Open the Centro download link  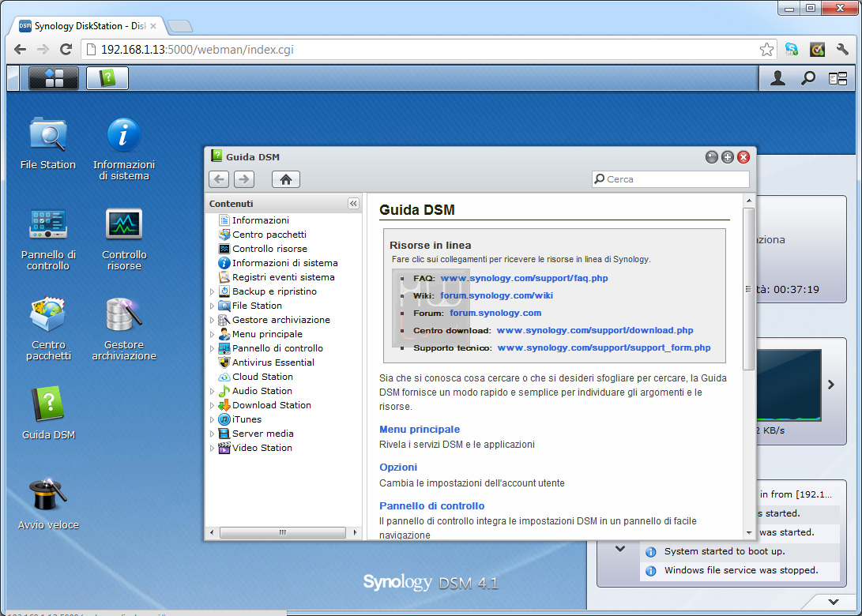coord(595,331)
